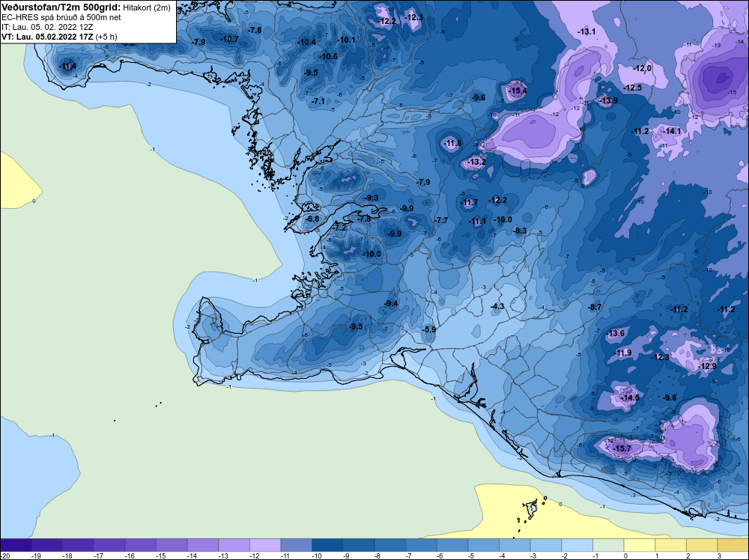Click the valid time 'VT: Lau. 05.02.2022 17Z (+5 h)'
This screenshot has height=560, width=749.
pos(59,37)
